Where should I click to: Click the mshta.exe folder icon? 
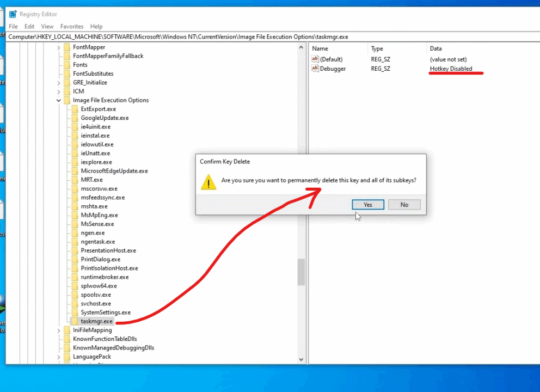tap(75, 206)
